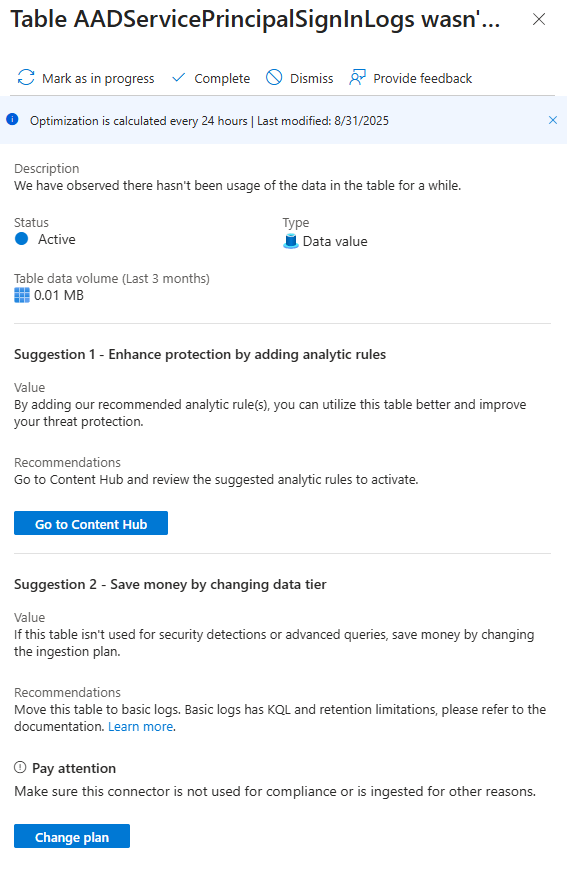Click the Dismiss circle-slash icon
The width and height of the screenshot is (567, 881).
pyautogui.click(x=274, y=78)
